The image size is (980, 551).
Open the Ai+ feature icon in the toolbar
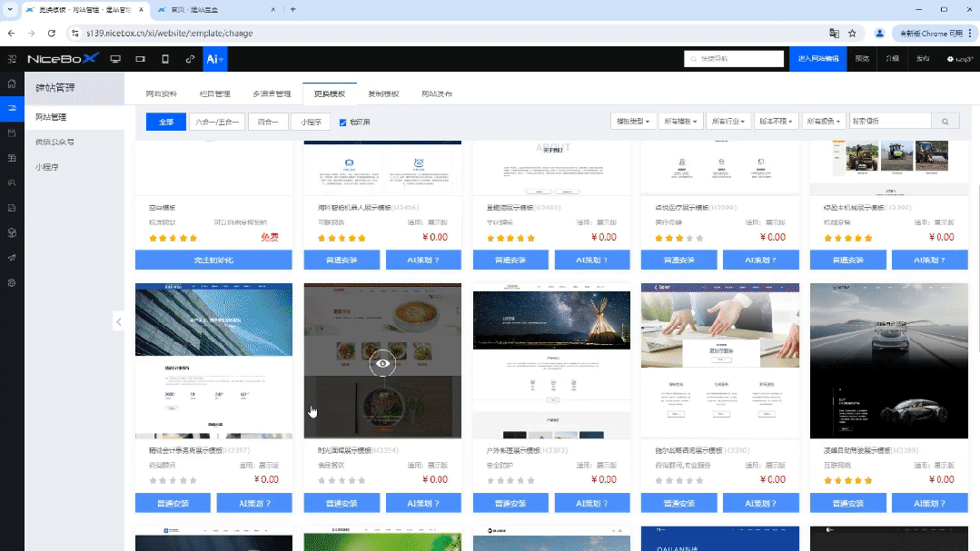pos(214,59)
